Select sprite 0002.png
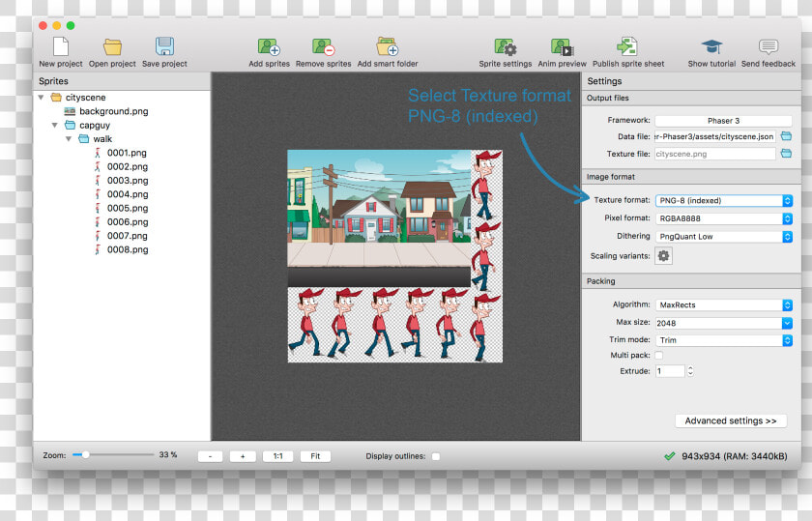 [x=127, y=167]
